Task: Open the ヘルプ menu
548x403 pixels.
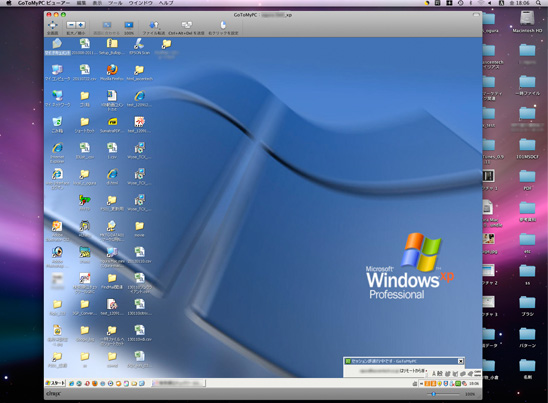Action: tap(166, 3)
